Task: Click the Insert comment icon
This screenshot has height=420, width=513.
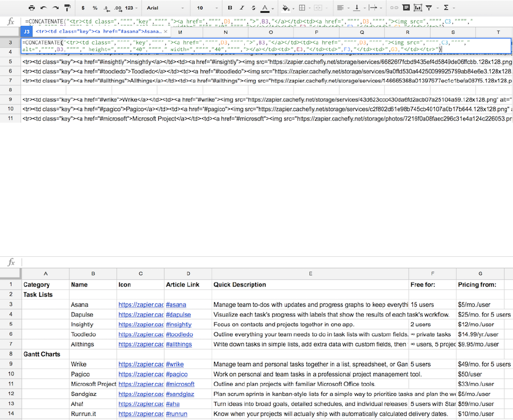Action: pos(406,8)
